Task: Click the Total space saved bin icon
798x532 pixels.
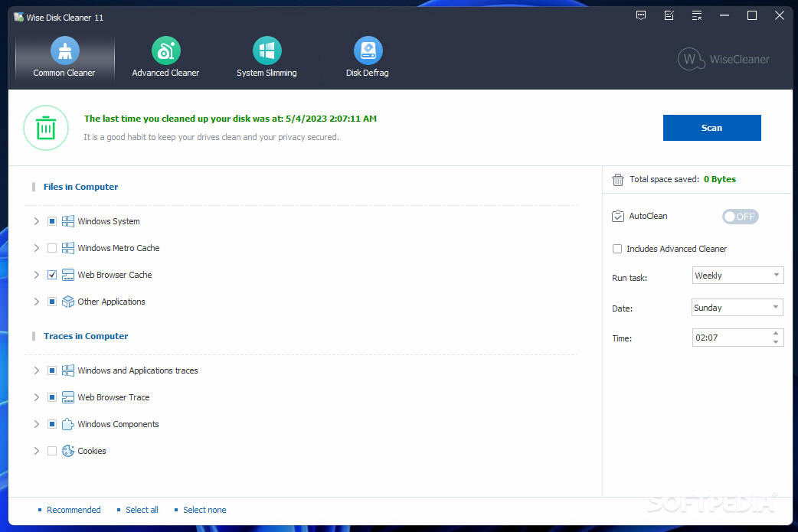Action: (x=618, y=180)
